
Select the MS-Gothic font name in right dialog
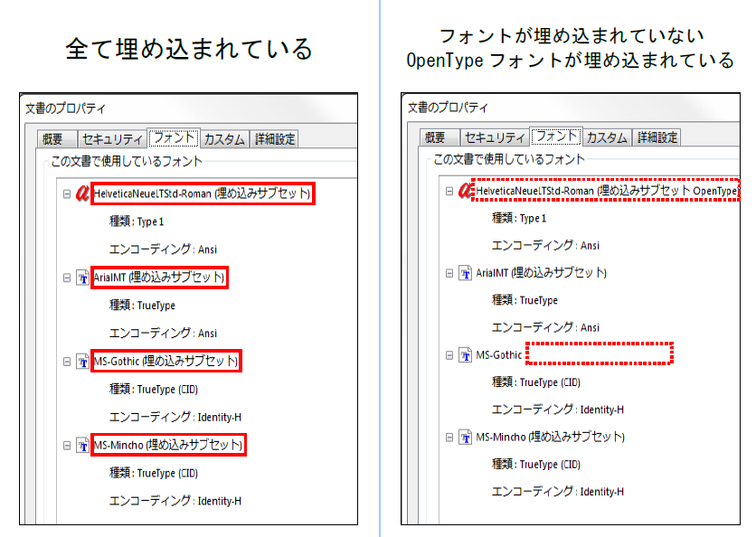point(499,355)
